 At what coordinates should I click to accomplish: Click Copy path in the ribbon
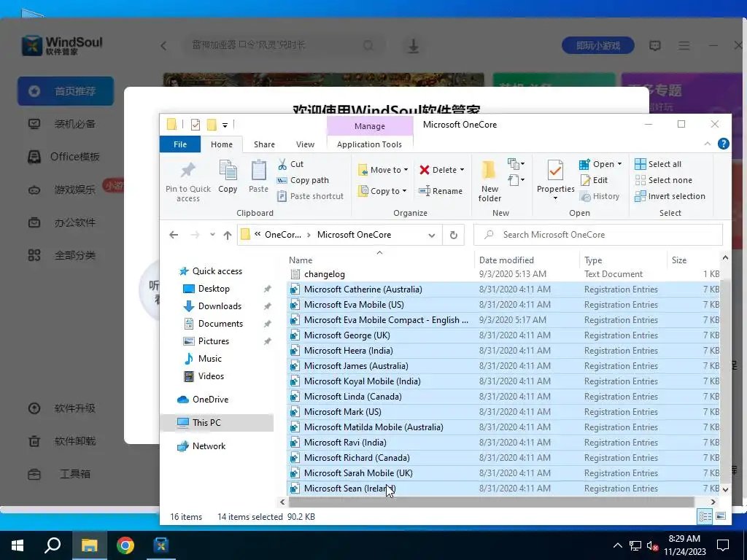point(303,181)
